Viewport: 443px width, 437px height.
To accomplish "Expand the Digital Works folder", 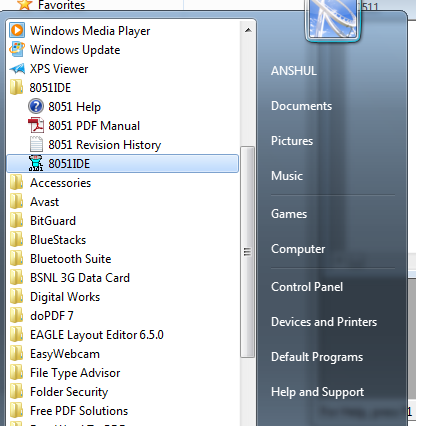I will (x=65, y=297).
